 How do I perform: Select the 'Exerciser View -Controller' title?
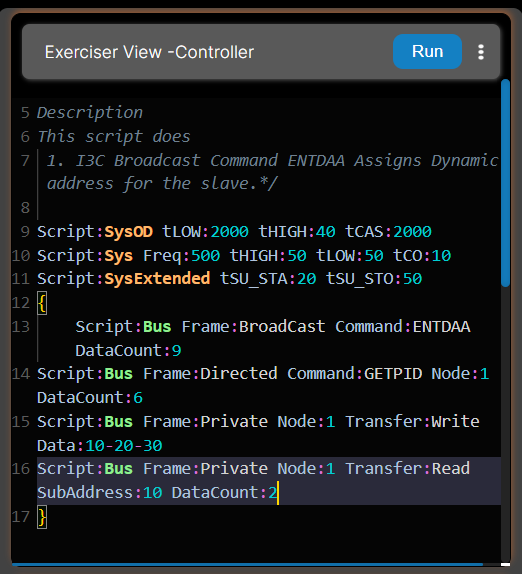149,52
